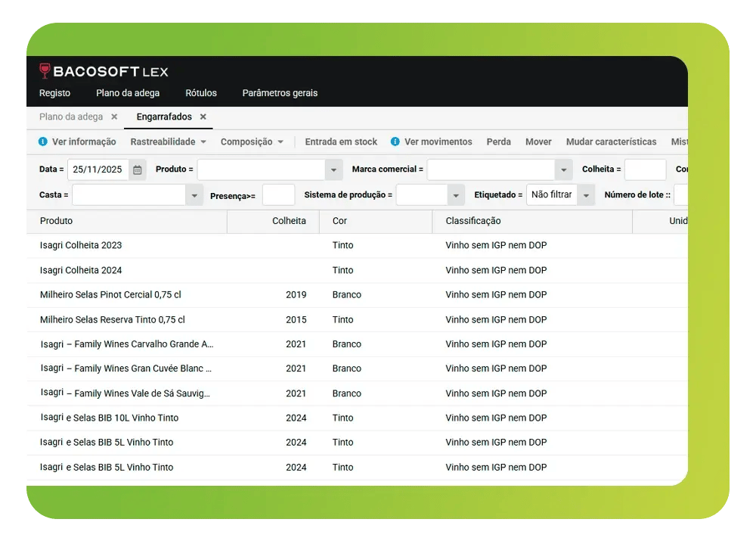
Task: Click the Ver movimentos info icon
Action: pos(395,141)
